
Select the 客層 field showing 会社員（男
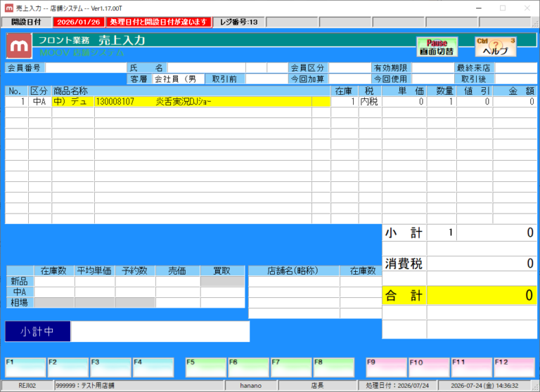point(179,79)
